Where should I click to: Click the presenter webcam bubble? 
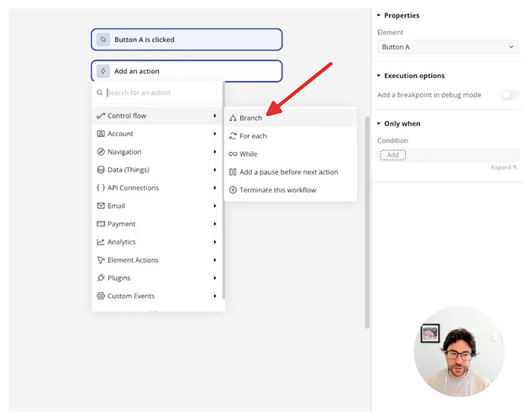[460, 351]
